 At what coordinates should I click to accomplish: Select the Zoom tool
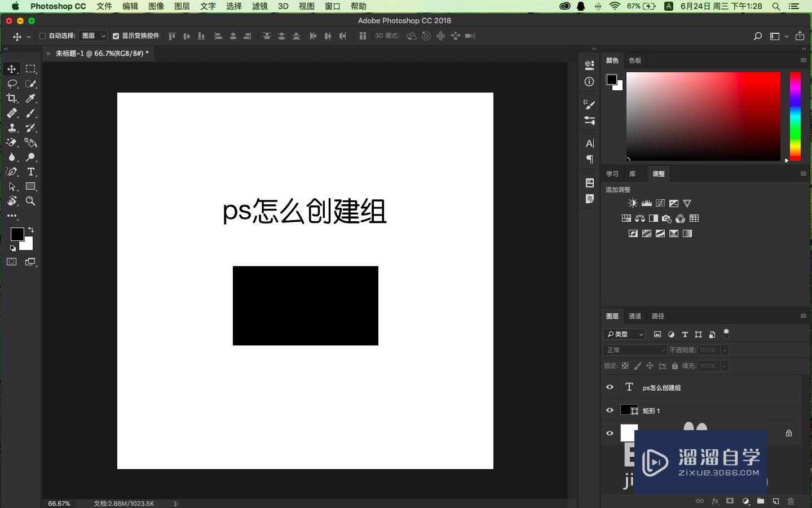click(x=31, y=201)
